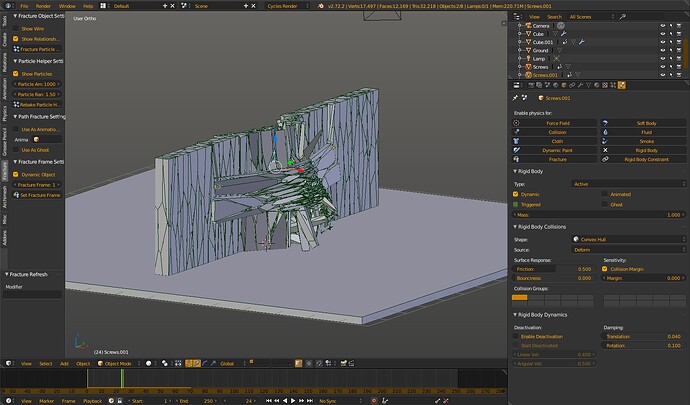Jump to the last frame of timeline

click(x=310, y=401)
